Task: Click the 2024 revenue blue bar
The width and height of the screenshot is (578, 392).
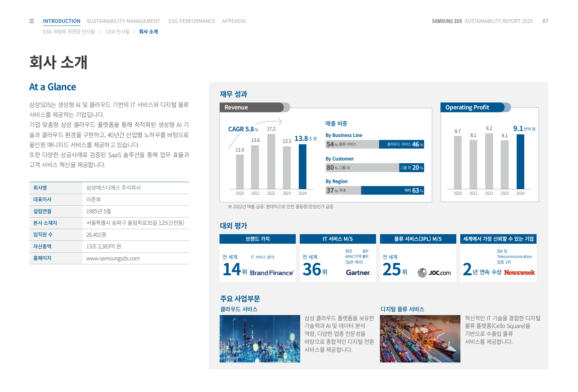Action: click(x=302, y=166)
